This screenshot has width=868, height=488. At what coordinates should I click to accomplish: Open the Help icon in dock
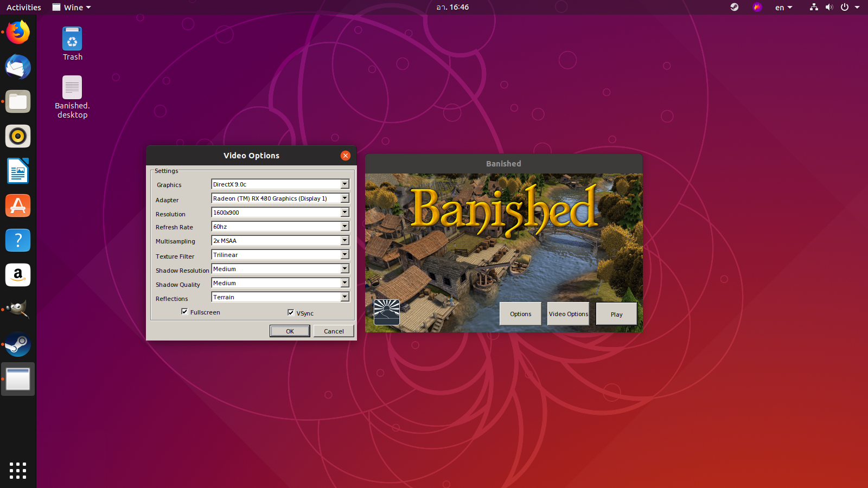coord(18,240)
